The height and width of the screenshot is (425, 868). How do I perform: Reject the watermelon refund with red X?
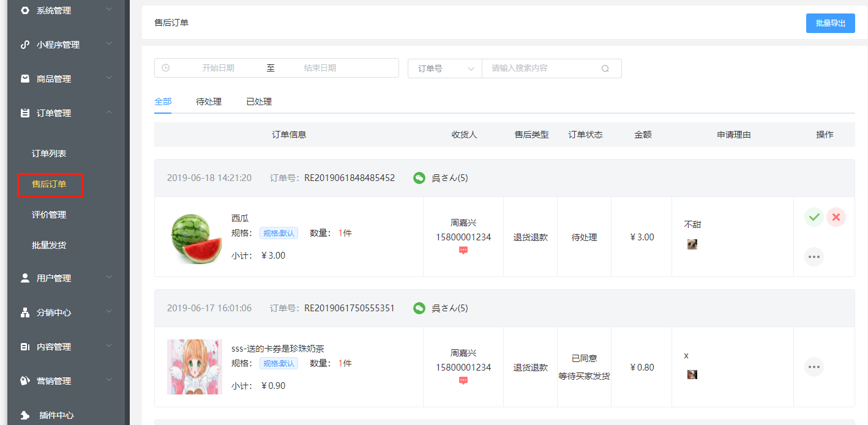coord(836,217)
